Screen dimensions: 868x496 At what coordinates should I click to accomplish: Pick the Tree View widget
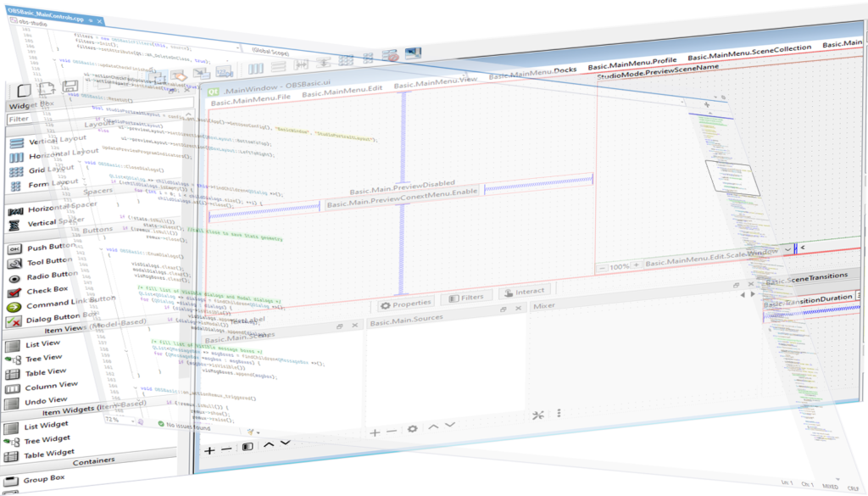(42, 358)
